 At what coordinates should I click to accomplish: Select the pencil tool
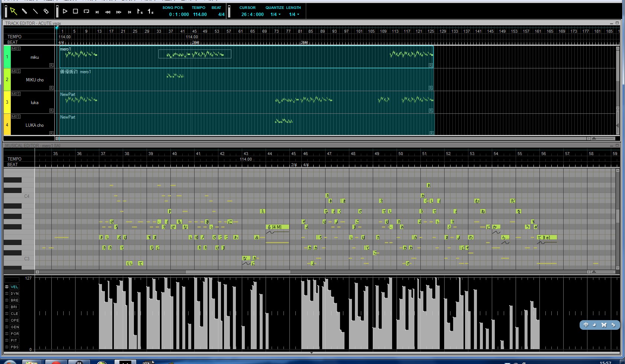click(25, 11)
